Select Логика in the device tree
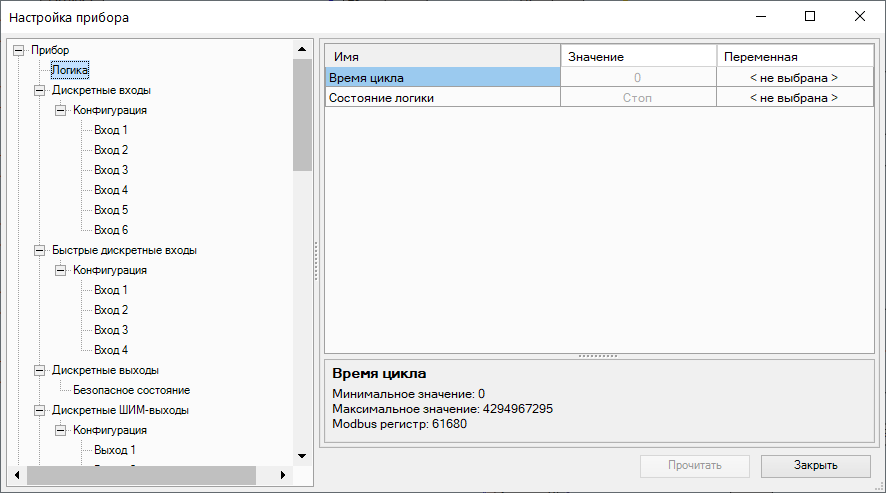The height and width of the screenshot is (493, 886). pos(70,70)
